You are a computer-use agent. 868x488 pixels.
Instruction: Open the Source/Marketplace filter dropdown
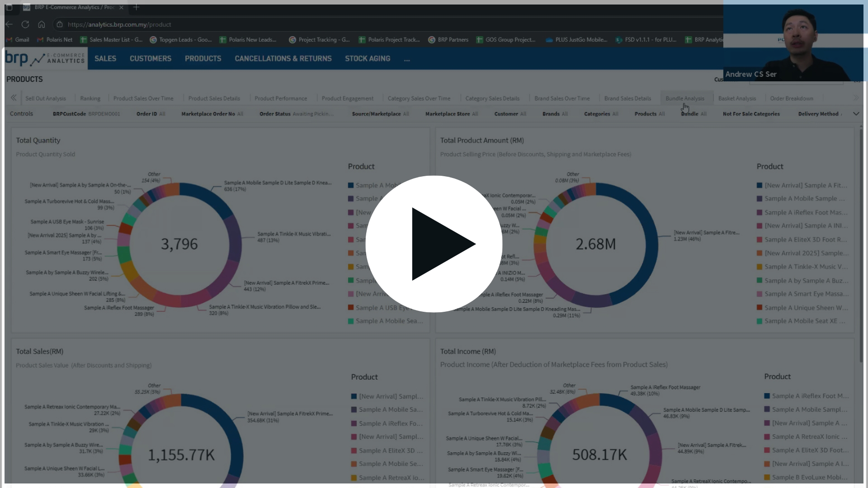click(380, 114)
